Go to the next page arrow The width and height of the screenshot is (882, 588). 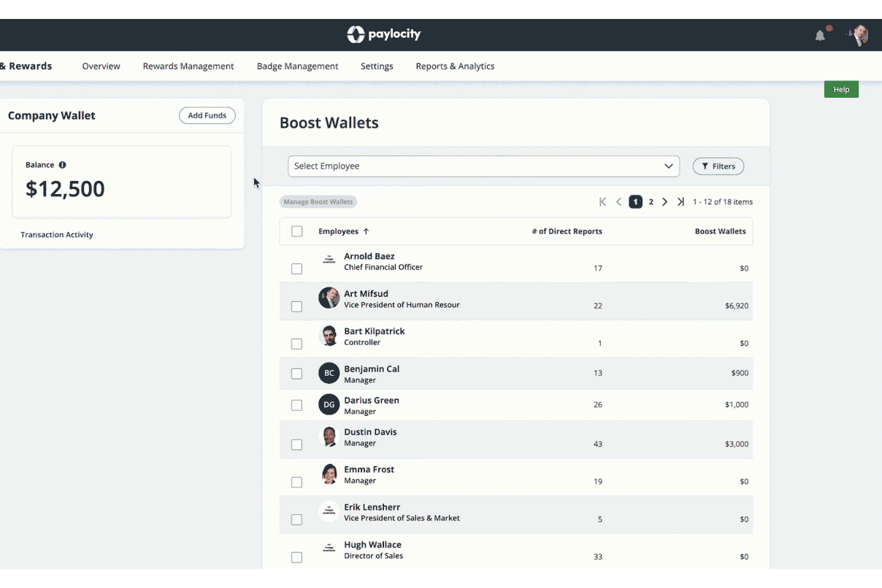pyautogui.click(x=664, y=202)
